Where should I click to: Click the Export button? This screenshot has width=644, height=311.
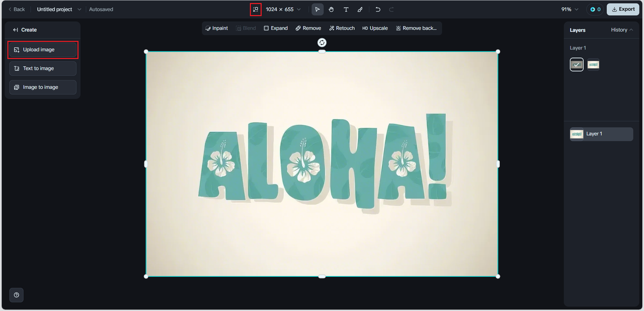(x=623, y=10)
